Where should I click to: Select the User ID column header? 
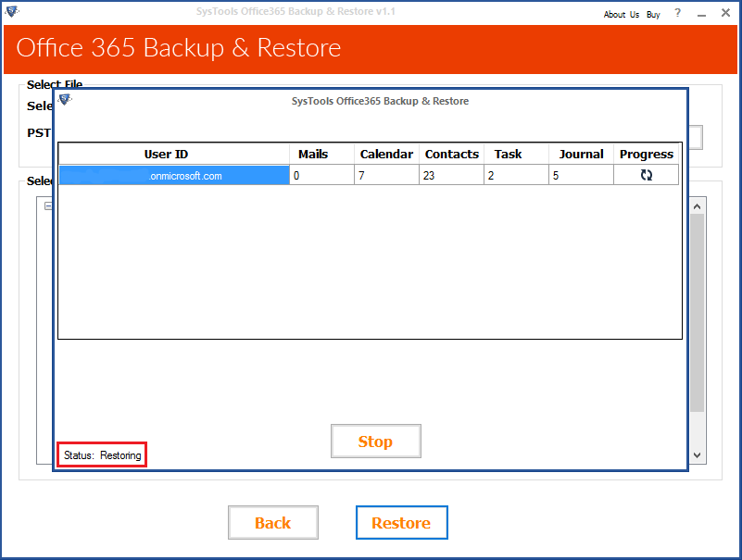(173, 155)
